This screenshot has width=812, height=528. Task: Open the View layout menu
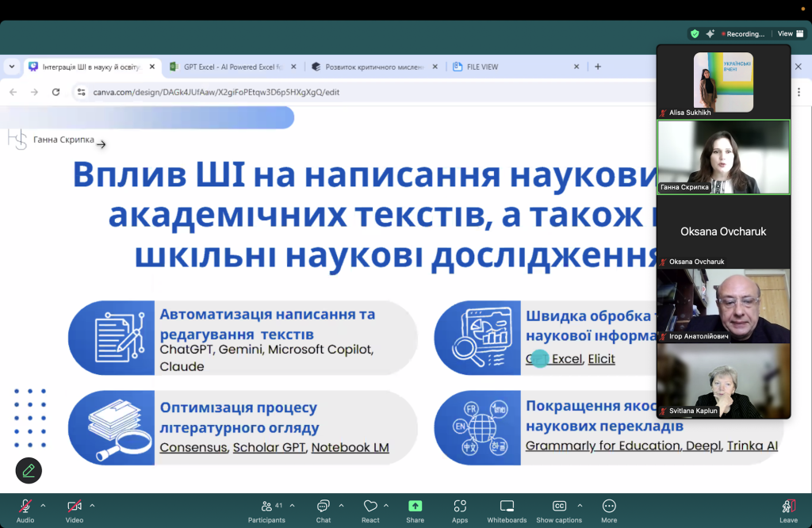click(x=791, y=33)
